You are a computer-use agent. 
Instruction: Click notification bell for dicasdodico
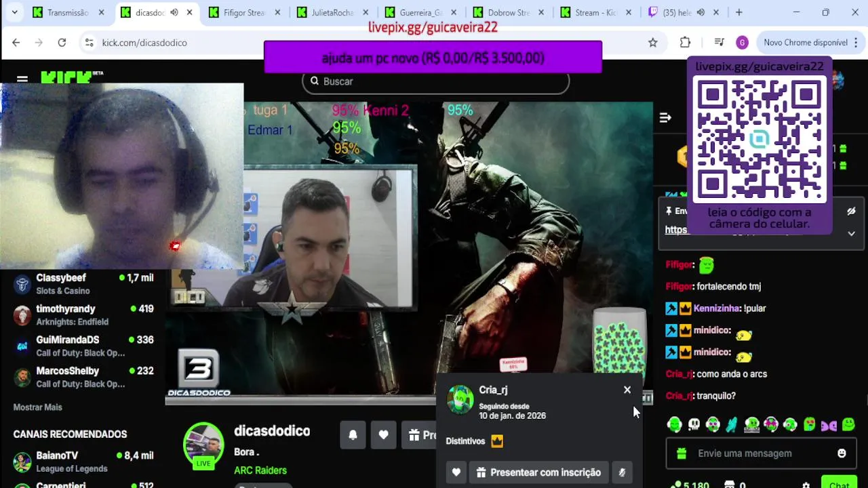coord(353,435)
